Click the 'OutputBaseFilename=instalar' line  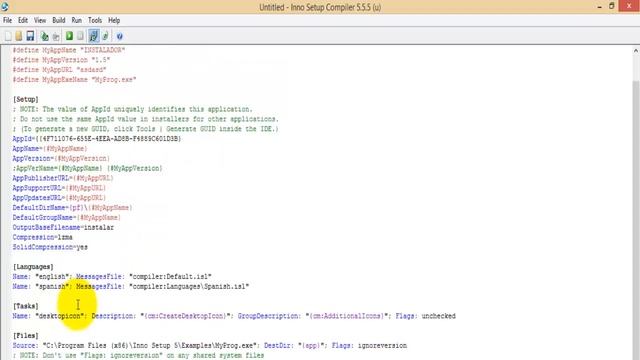click(x=63, y=227)
